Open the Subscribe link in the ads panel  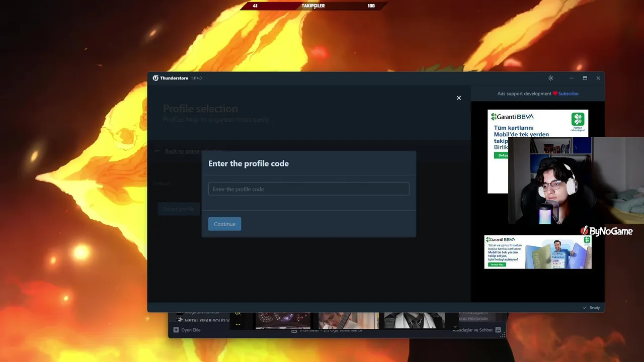coord(568,94)
